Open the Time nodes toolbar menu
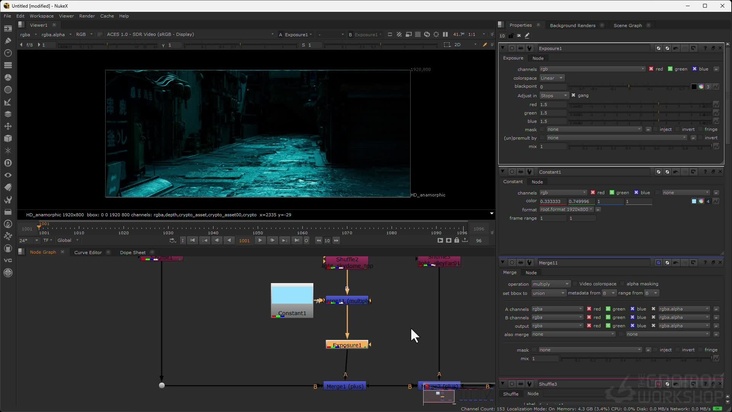 (x=8, y=53)
